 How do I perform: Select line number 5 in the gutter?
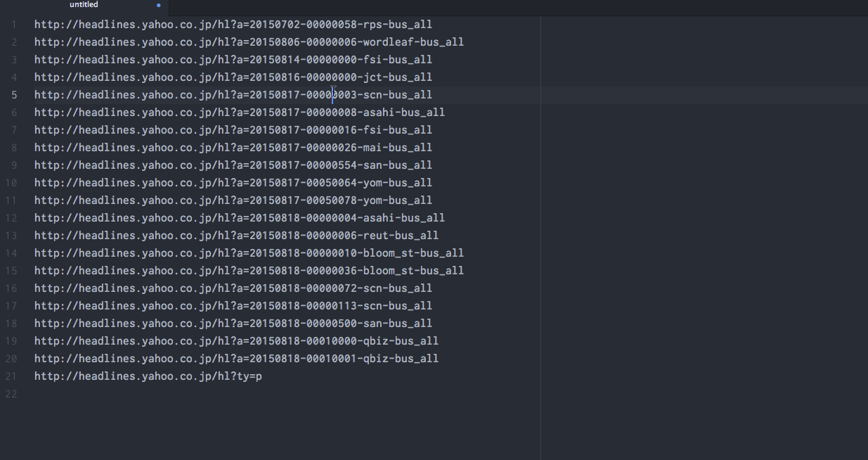14,95
